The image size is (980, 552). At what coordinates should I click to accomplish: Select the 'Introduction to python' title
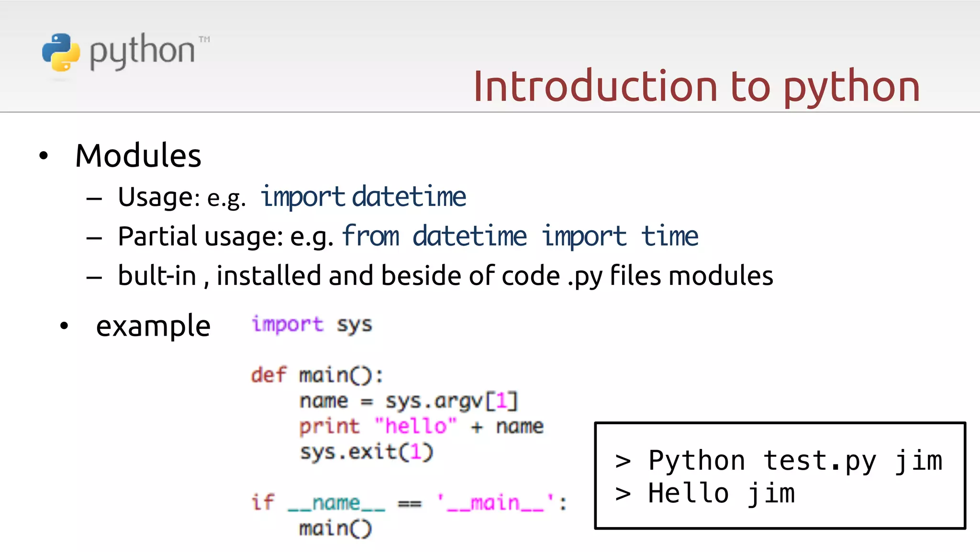(x=696, y=87)
